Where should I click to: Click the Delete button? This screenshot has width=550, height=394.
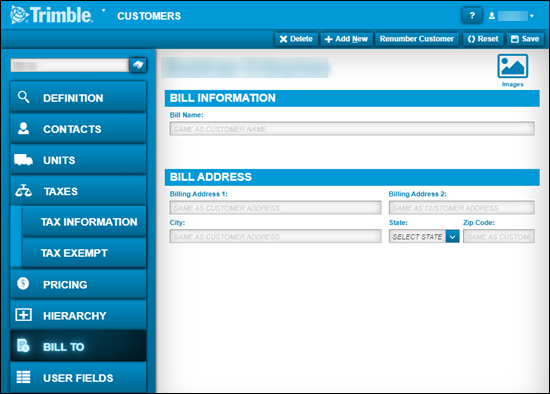pyautogui.click(x=296, y=39)
